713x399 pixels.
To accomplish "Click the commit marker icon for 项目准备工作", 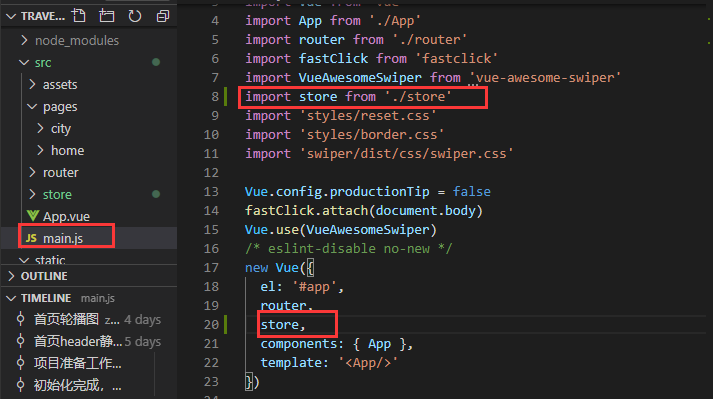I will [20, 363].
